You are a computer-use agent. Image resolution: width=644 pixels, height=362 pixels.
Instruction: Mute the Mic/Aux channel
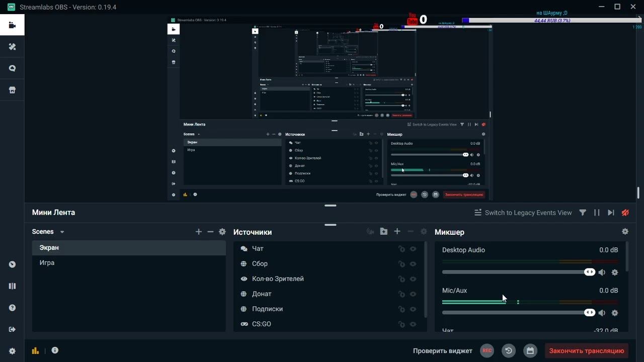pyautogui.click(x=602, y=313)
